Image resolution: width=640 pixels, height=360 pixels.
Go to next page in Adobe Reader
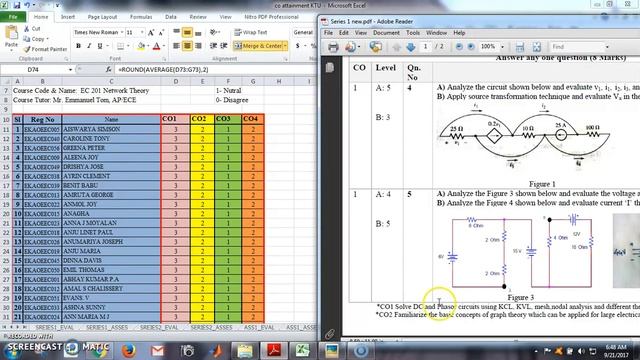tap(411, 47)
